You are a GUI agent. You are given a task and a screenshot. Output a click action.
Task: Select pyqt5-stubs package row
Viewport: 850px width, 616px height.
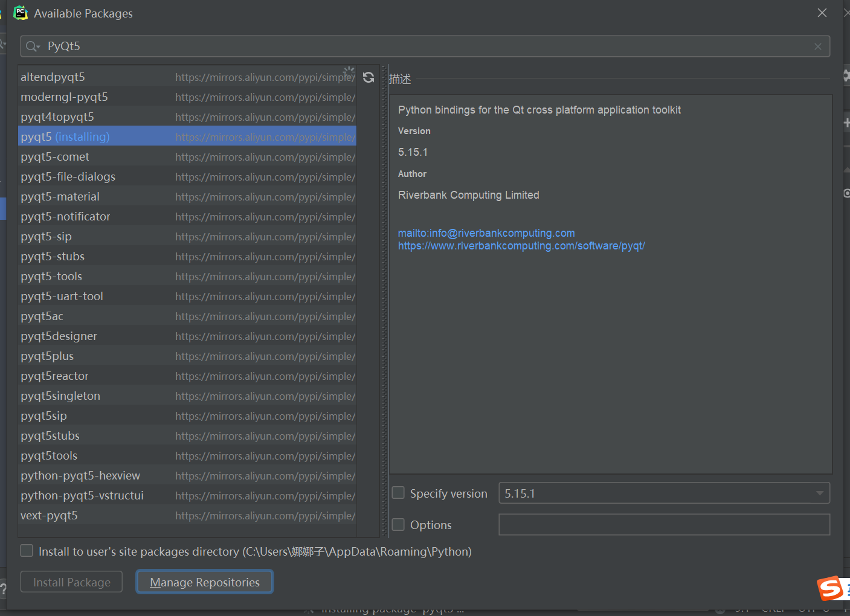187,256
